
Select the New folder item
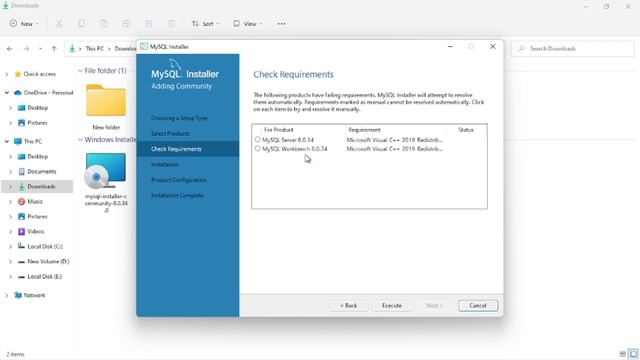tap(106, 107)
